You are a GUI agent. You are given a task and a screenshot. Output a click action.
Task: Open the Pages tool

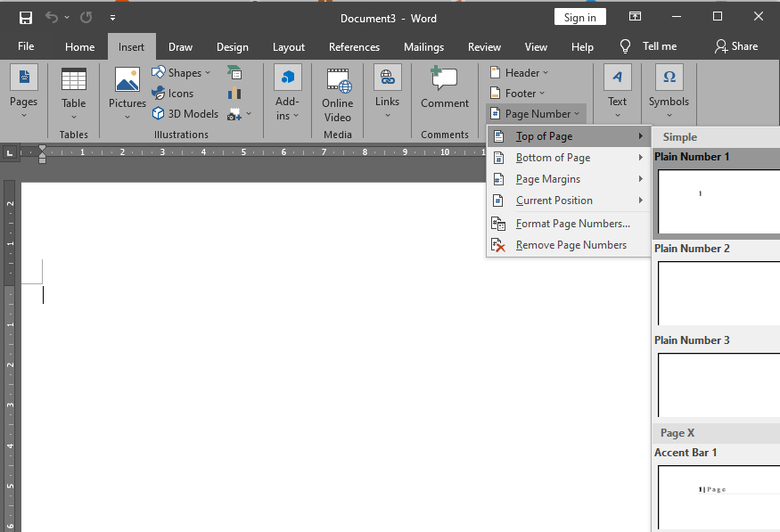click(24, 94)
